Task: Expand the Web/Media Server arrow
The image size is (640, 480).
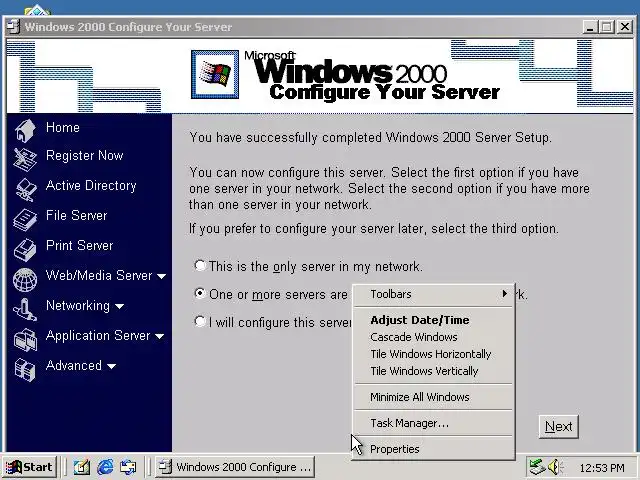Action: (162, 276)
